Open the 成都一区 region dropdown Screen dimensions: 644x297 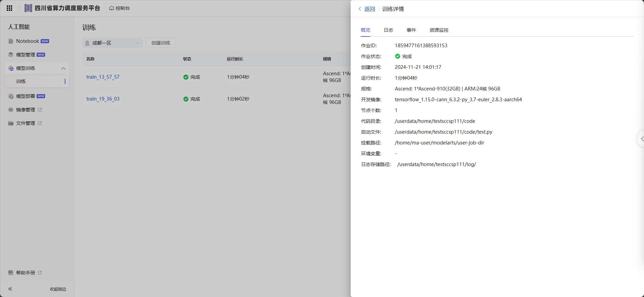(112, 43)
